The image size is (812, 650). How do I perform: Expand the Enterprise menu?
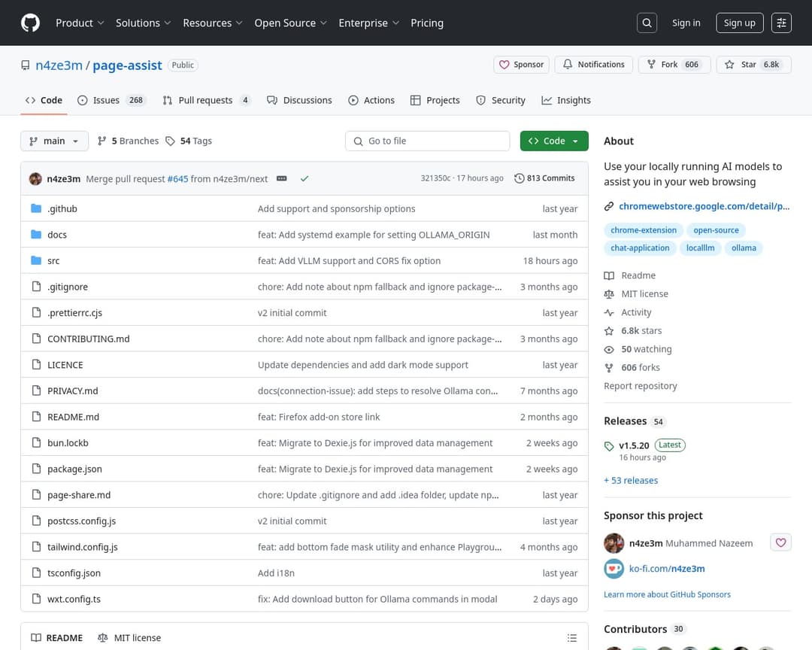click(368, 23)
